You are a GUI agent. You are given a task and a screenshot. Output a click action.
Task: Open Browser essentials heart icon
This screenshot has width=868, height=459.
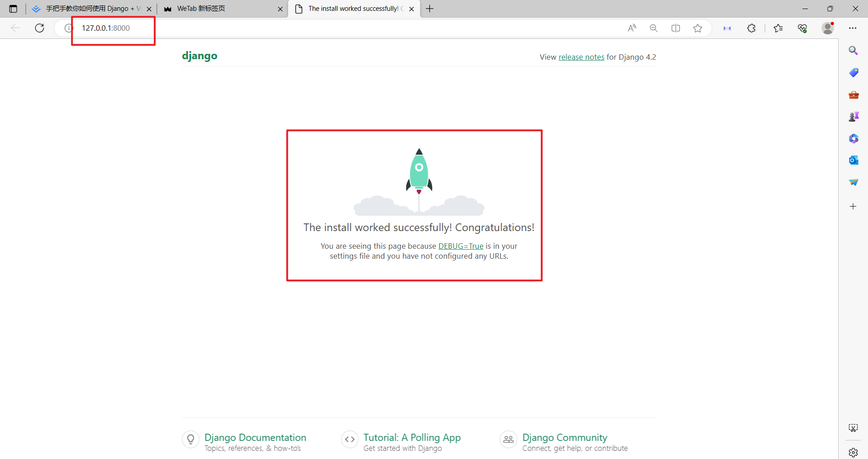point(802,28)
